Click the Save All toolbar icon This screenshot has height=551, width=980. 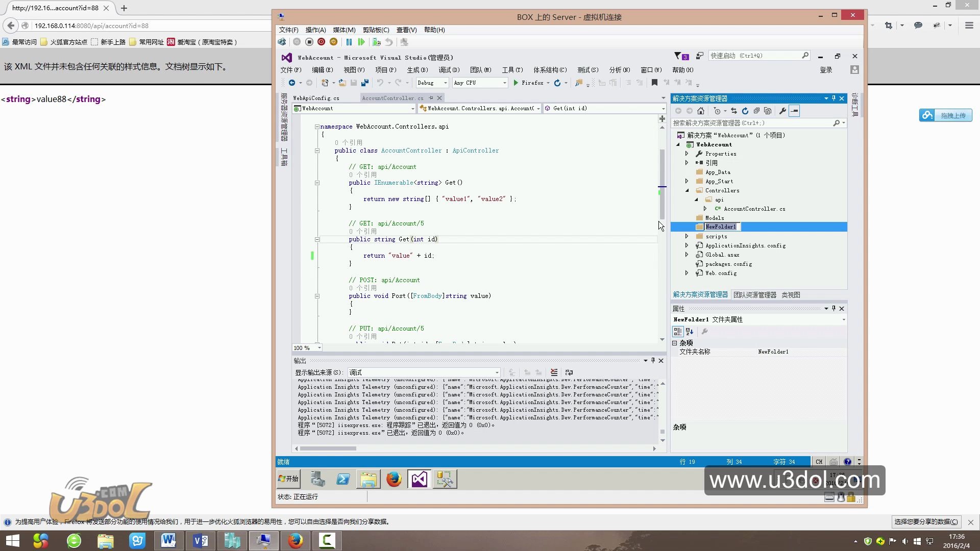click(x=365, y=83)
